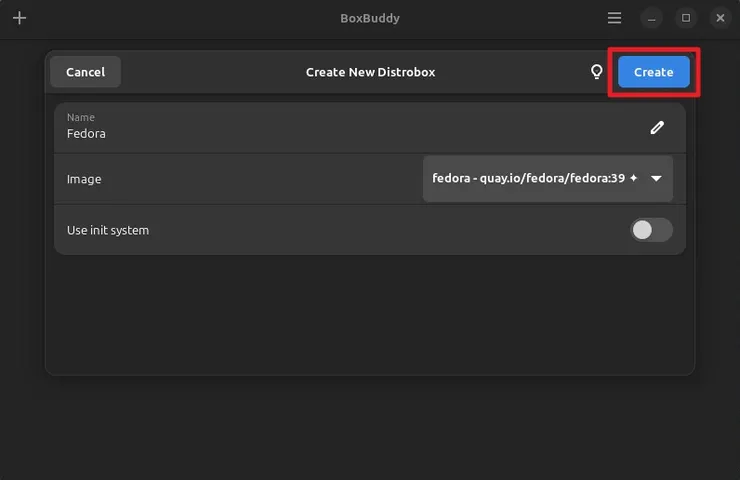740x480 pixels.
Task: Click the Image dropdown arrow
Action: (x=657, y=179)
